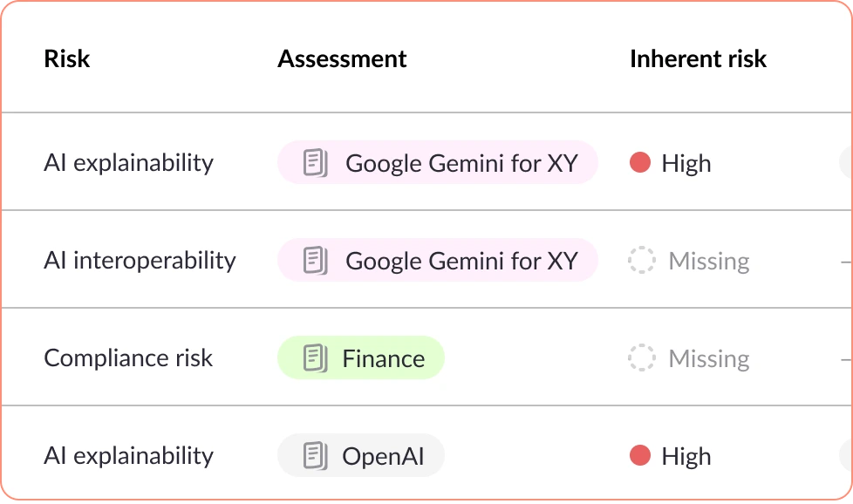Select the AI interoperability risk name
This screenshot has width=853, height=504.
(x=140, y=261)
